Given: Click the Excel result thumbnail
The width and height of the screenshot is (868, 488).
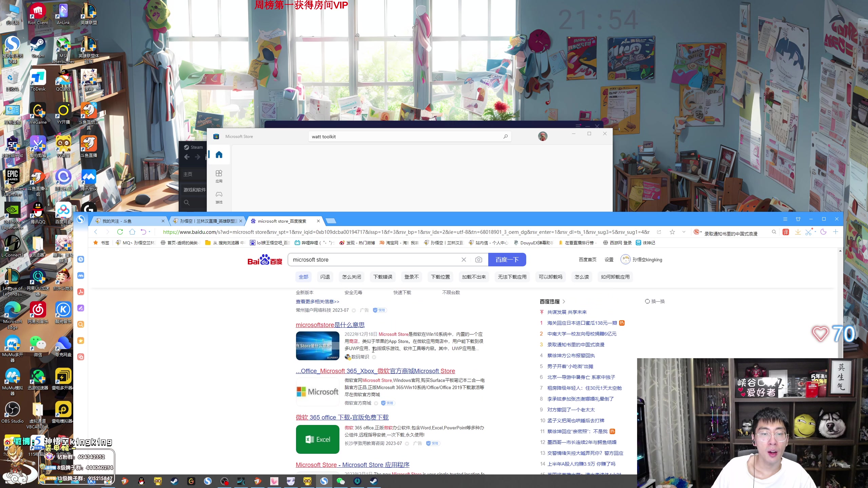Looking at the screenshot, I should [x=317, y=439].
